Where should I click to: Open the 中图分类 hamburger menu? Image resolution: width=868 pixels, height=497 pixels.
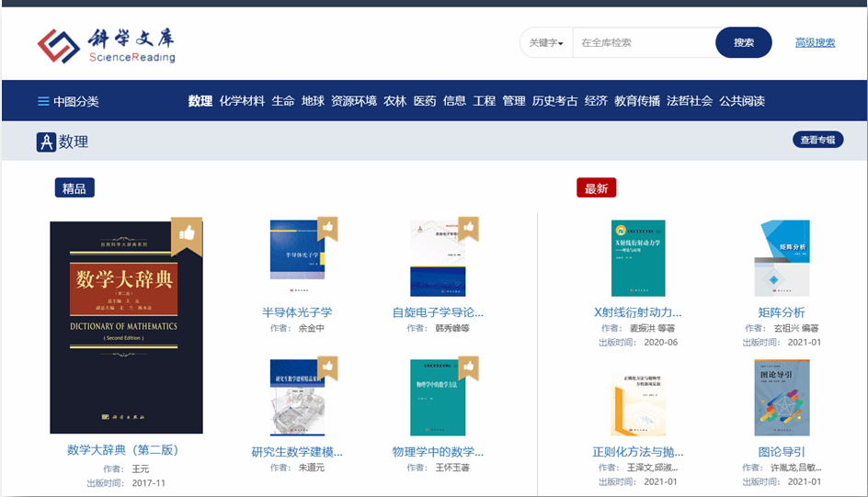click(x=43, y=101)
